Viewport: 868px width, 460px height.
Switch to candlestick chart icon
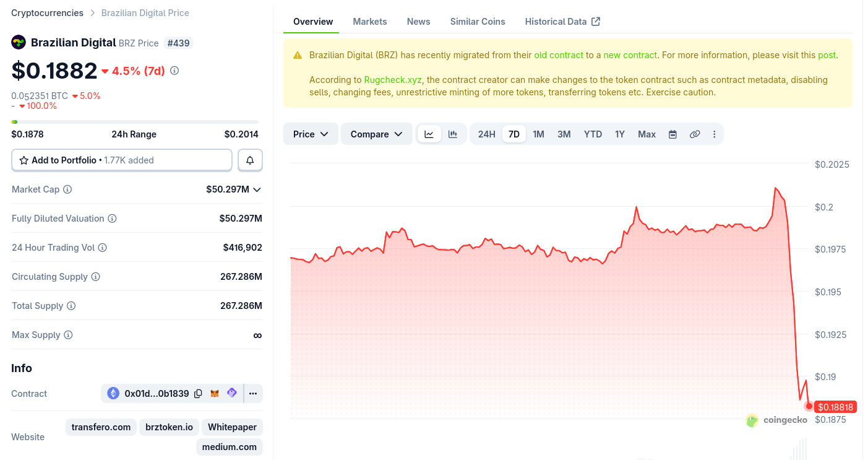453,134
